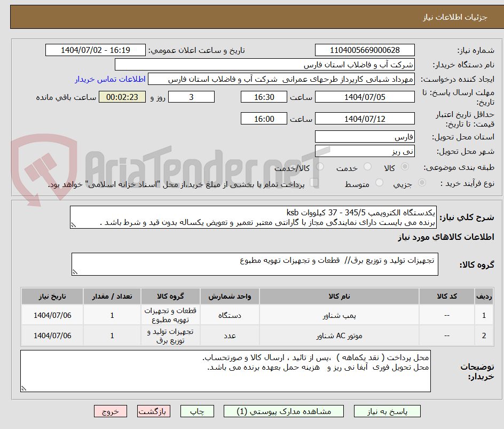Click the countdown timer showing 00:02:23
504x429 pixels.
[x=122, y=97]
